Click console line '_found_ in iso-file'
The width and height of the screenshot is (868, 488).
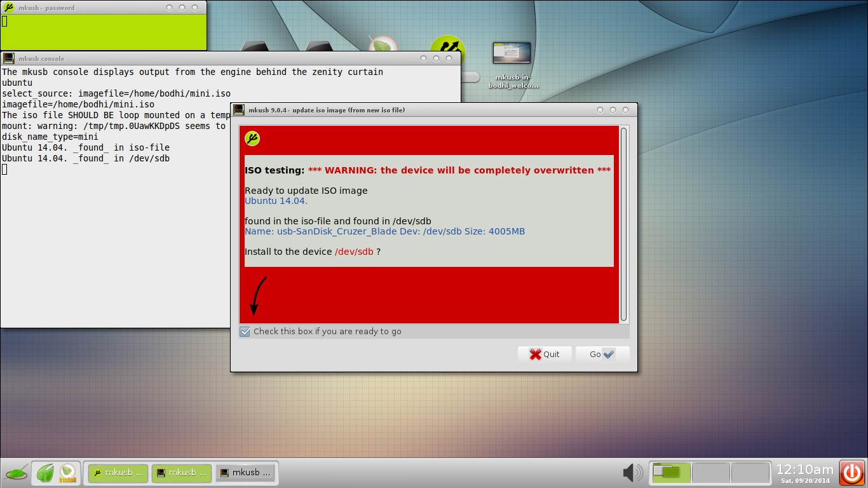click(x=86, y=147)
